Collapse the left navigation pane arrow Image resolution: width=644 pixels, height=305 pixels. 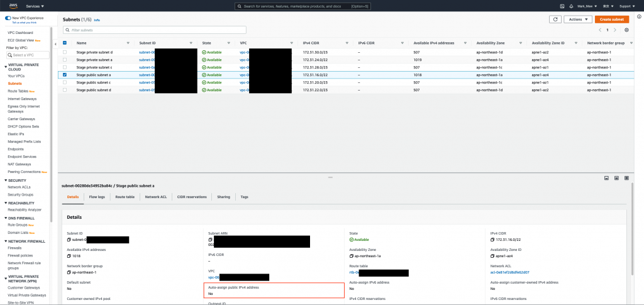[x=55, y=44]
